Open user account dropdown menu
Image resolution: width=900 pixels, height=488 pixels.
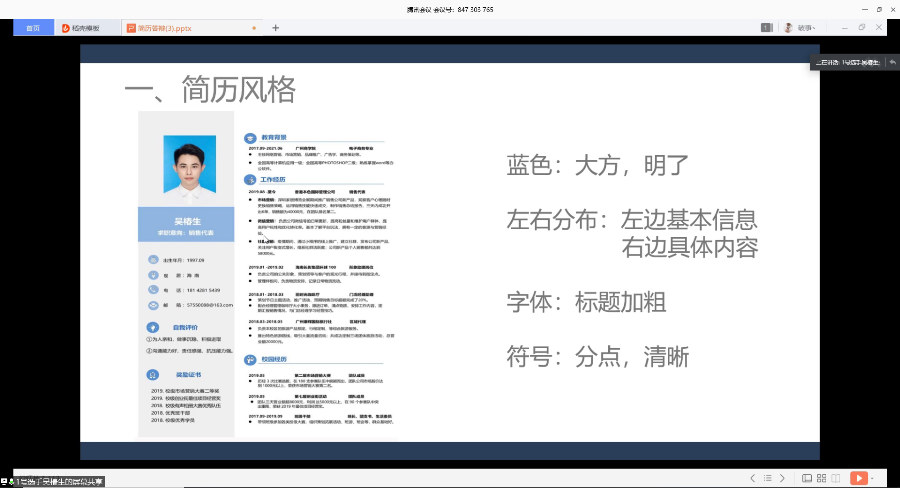tap(806, 28)
